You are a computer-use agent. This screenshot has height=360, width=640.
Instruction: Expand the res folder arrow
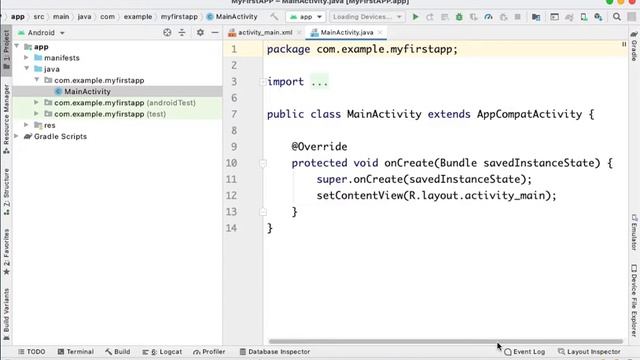tap(27, 125)
